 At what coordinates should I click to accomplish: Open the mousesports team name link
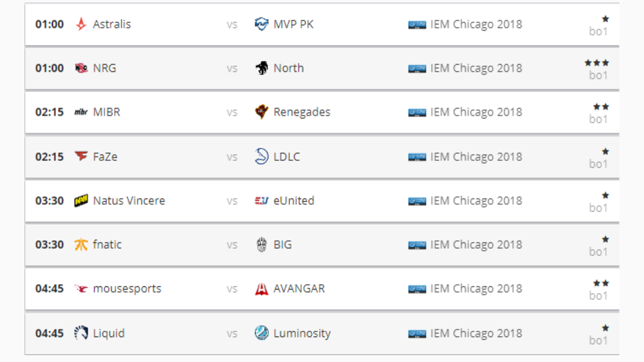pyautogui.click(x=127, y=289)
